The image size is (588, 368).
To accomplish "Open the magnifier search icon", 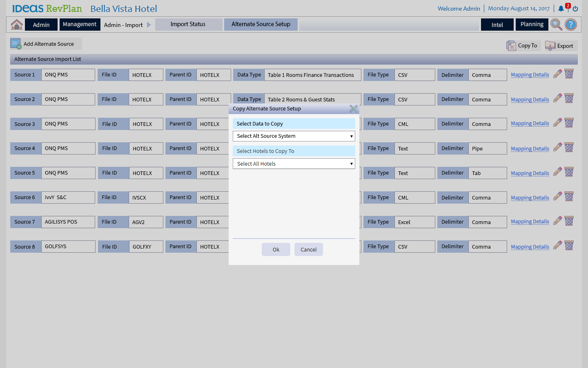I will 556,25.
